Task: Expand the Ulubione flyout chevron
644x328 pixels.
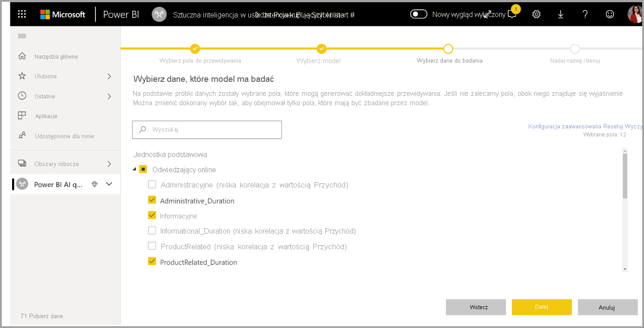Action: click(x=109, y=77)
